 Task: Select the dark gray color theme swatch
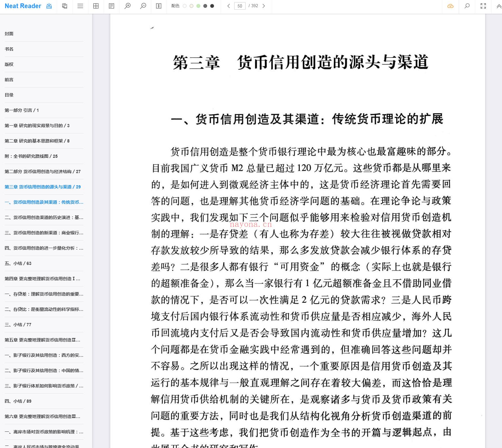click(205, 6)
